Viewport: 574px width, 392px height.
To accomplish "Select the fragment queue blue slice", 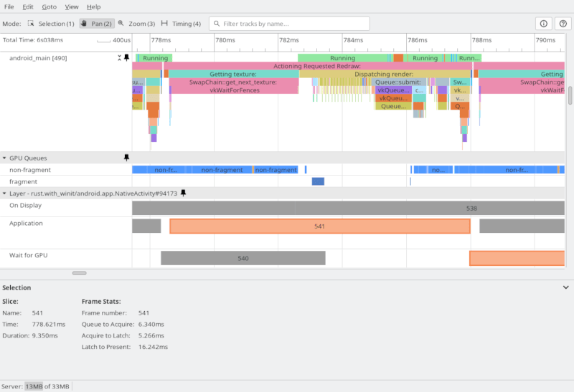I will pyautogui.click(x=318, y=181).
